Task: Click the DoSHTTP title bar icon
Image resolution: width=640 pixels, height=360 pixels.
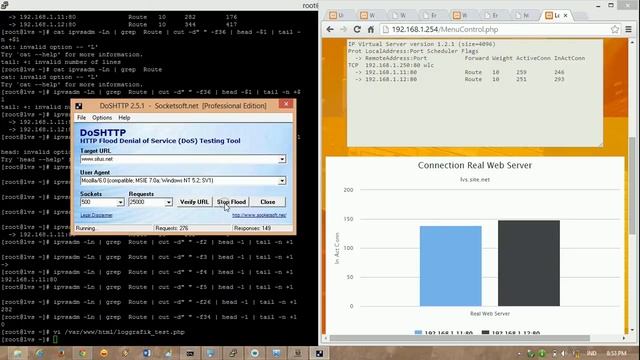Action: coord(79,106)
